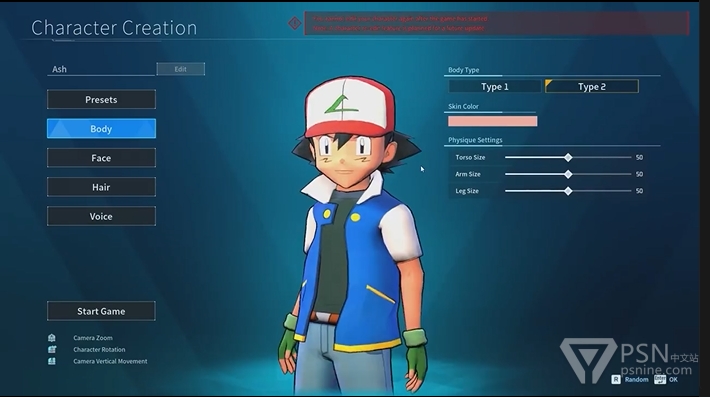This screenshot has height=397, width=710.
Task: Click Edit next to the name Ash
Action: 181,69
